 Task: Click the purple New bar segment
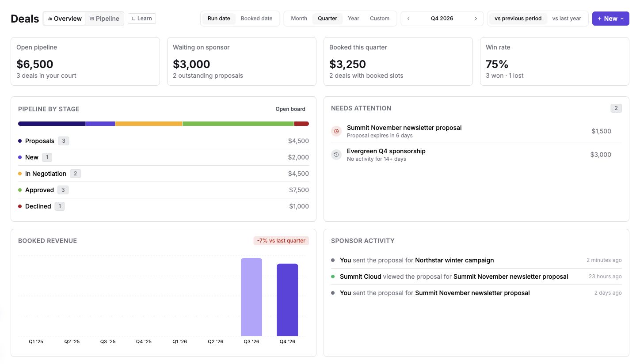(100, 124)
